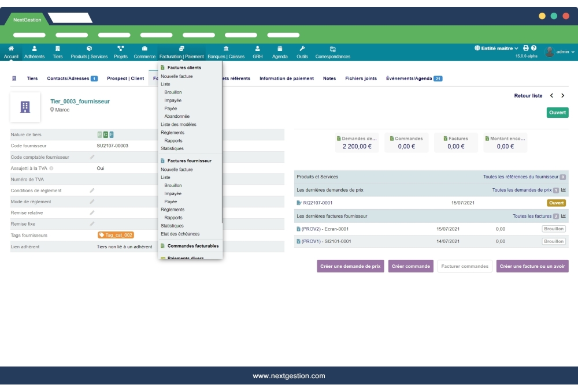The image size is (578, 392).
Task: Select Nouvelle facture under Factures fournisseur
Action: pyautogui.click(x=177, y=170)
